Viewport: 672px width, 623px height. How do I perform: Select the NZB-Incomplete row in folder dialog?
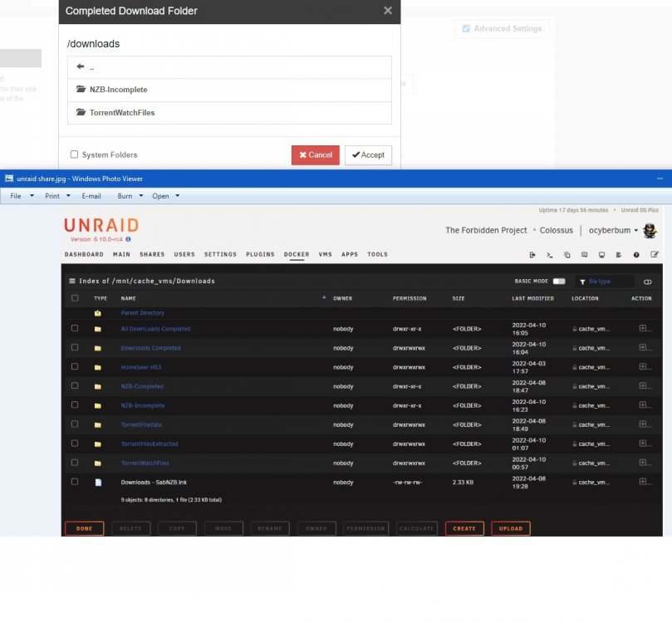(x=229, y=90)
